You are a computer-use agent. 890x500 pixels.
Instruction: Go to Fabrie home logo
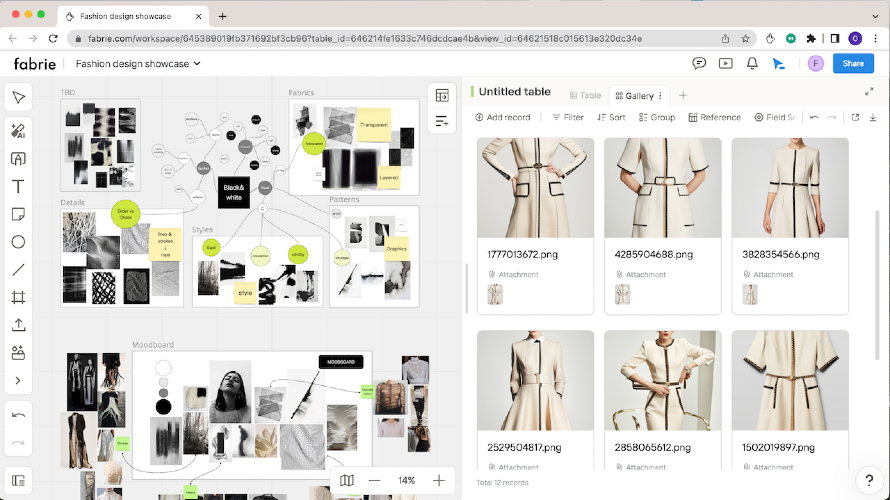click(35, 64)
